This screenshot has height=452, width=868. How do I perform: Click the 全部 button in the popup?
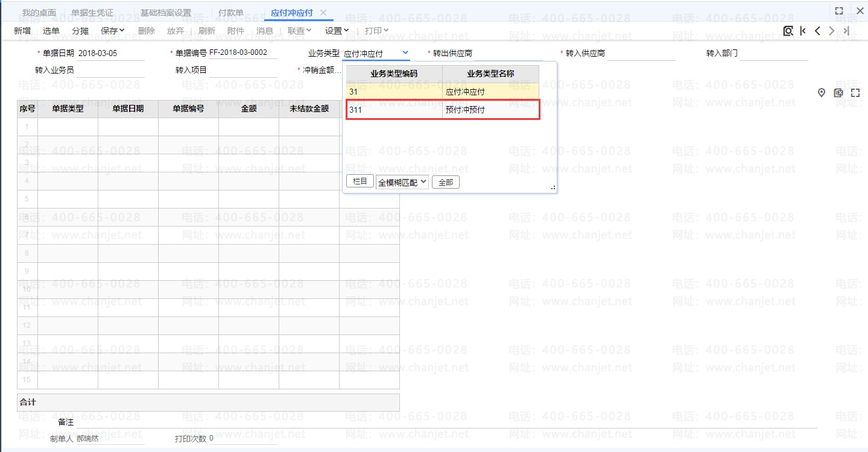pyautogui.click(x=446, y=182)
